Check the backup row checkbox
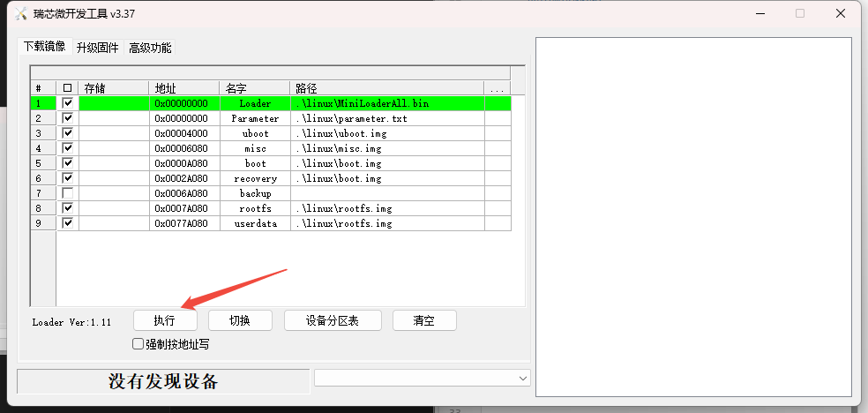Screen dimensions: 868x413 tap(68, 193)
